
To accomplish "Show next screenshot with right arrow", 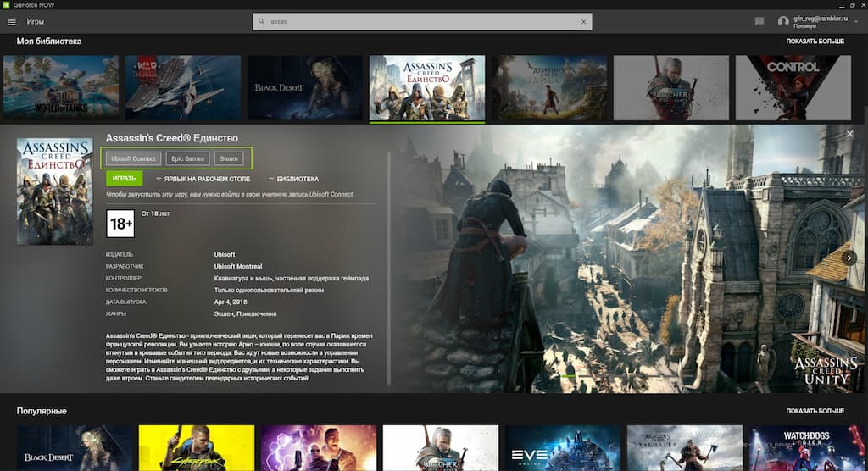I will [849, 258].
